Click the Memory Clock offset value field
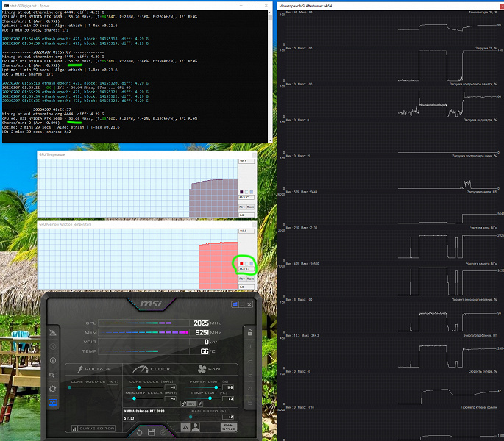The width and height of the screenshot is (504, 441). coord(171,398)
